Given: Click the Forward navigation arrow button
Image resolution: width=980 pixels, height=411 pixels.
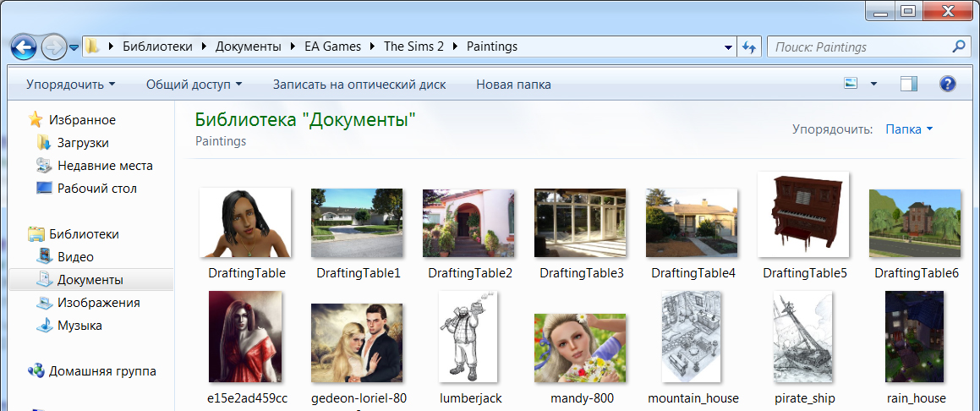Looking at the screenshot, I should 53,47.
